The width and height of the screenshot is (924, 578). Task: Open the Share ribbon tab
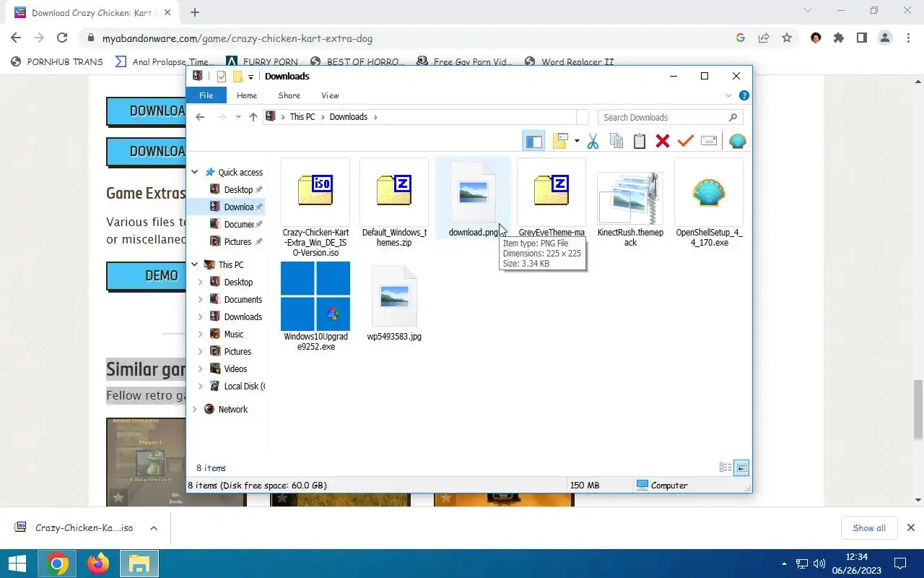pos(289,95)
